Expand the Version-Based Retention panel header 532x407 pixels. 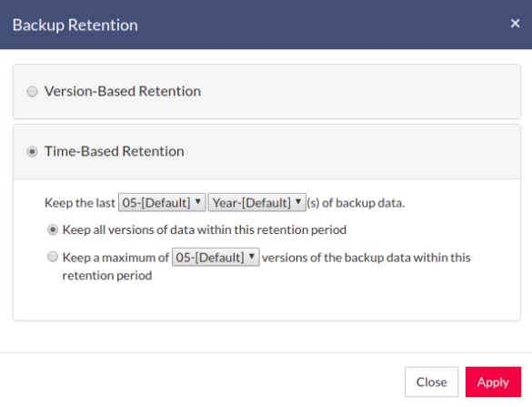pyautogui.click(x=266, y=91)
